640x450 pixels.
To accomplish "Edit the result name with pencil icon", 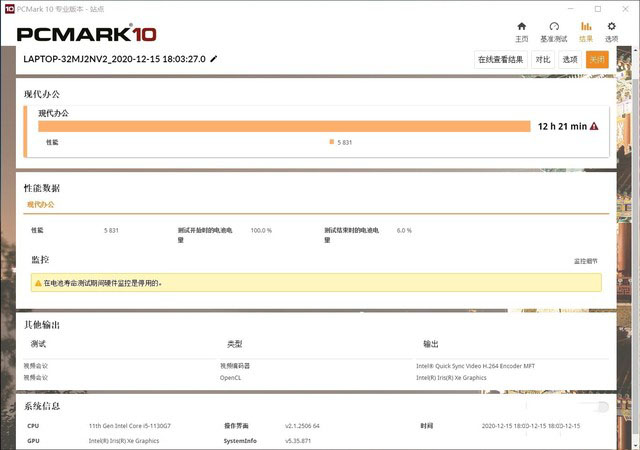I will point(213,59).
